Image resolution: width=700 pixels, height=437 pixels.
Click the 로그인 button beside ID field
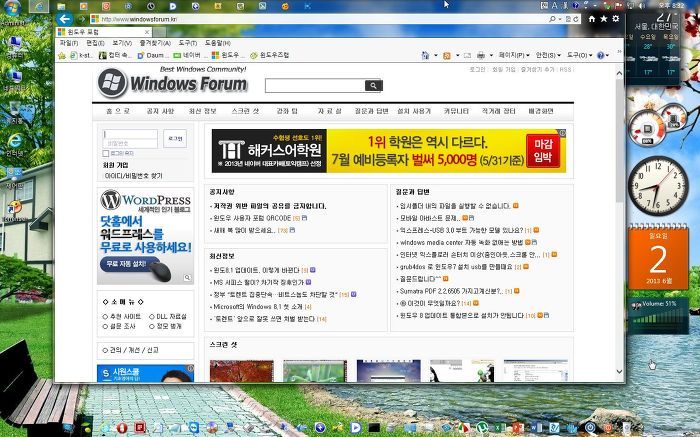pos(175,139)
